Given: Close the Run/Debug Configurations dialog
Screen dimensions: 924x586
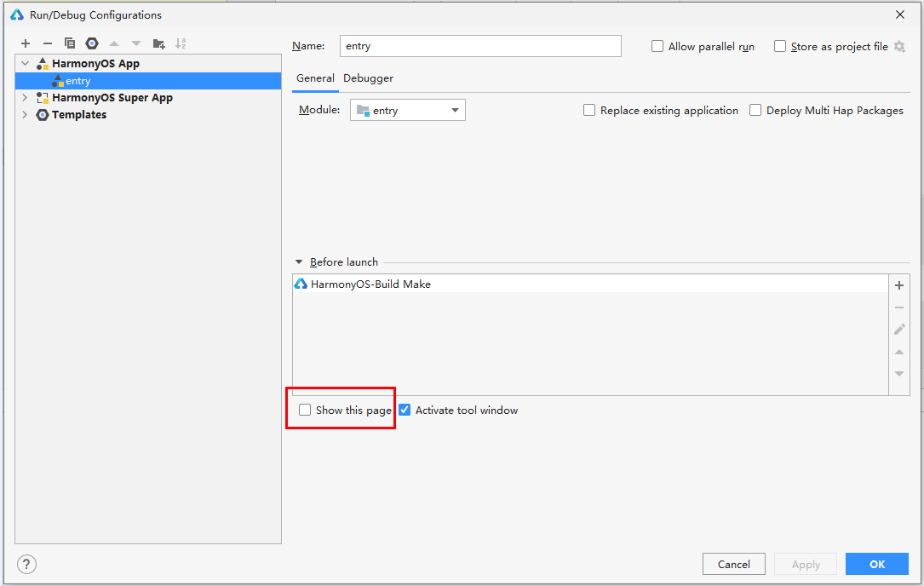Looking at the screenshot, I should pos(900,14).
